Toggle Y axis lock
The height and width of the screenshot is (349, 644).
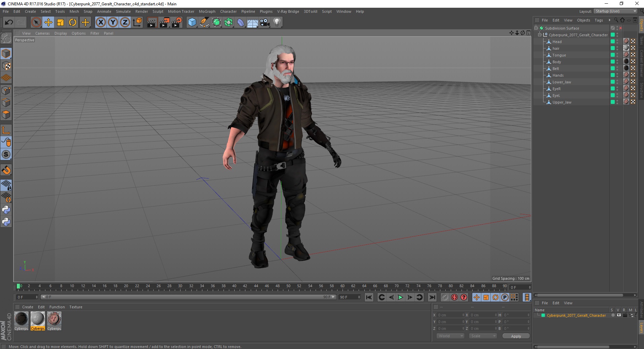pos(113,23)
